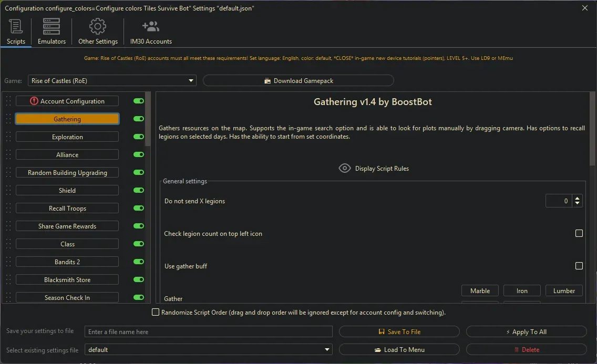This screenshot has width=597, height=364.
Task: Click the floppy disk icon on Save To File
Action: click(x=382, y=331)
